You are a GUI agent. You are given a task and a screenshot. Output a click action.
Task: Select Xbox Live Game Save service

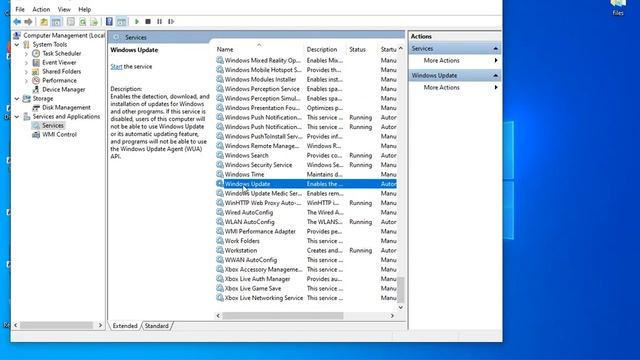[x=306, y=289]
